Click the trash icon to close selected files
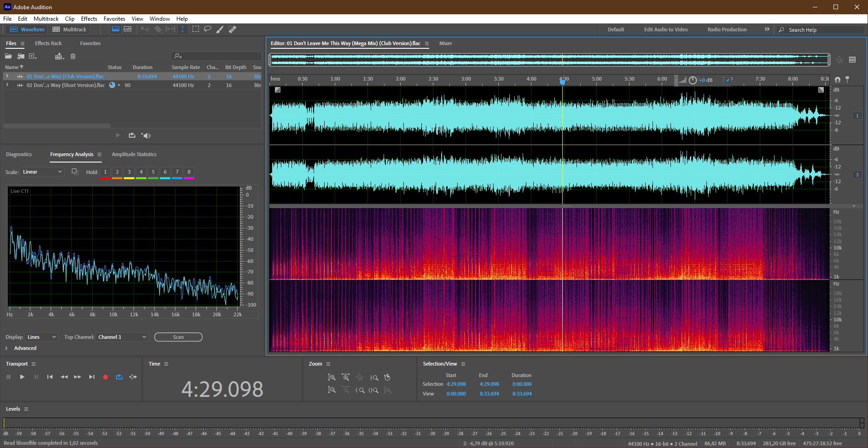Image resolution: width=868 pixels, height=448 pixels. coord(73,56)
